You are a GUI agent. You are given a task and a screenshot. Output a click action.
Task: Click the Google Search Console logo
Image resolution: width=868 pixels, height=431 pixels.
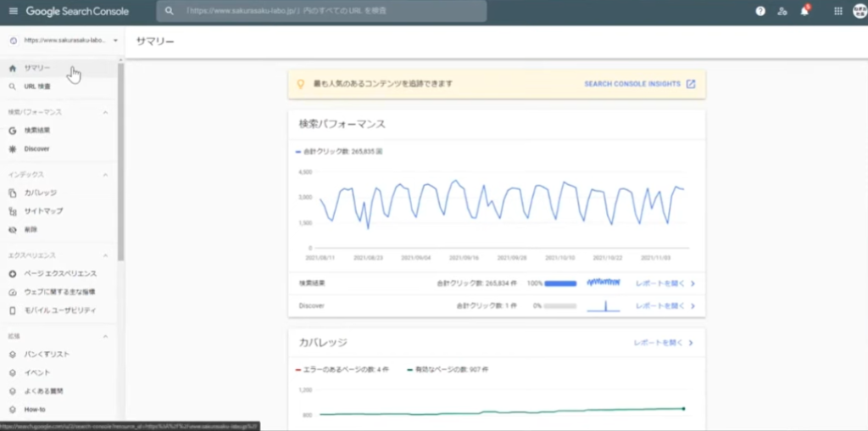pos(77,11)
